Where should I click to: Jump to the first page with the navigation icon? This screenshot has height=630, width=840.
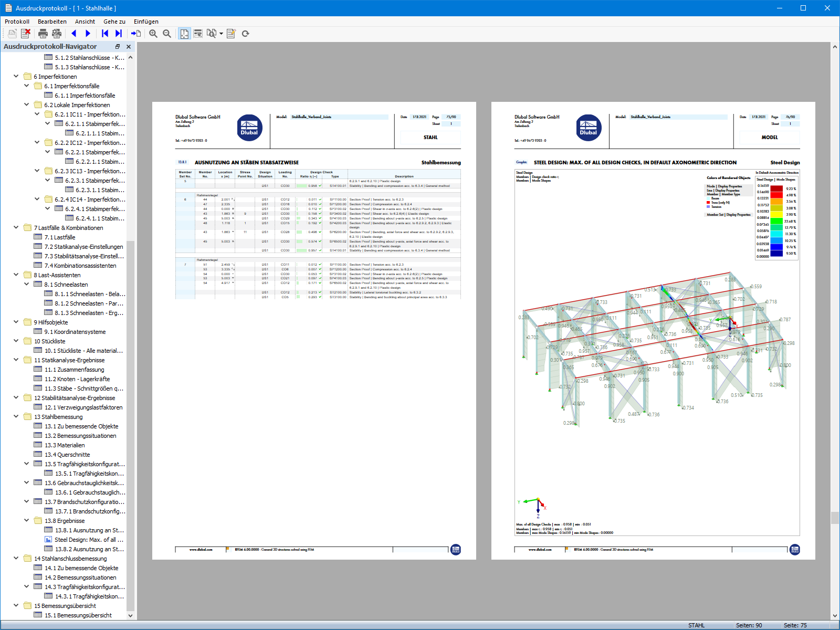pyautogui.click(x=104, y=33)
